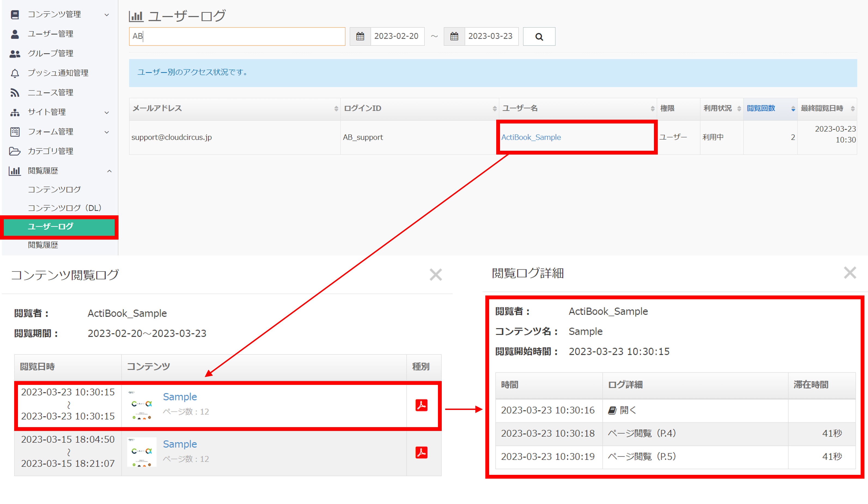Expand the コンテンツ管理 menu chevron
Image resolution: width=868 pixels, height=504 pixels.
[x=107, y=14]
